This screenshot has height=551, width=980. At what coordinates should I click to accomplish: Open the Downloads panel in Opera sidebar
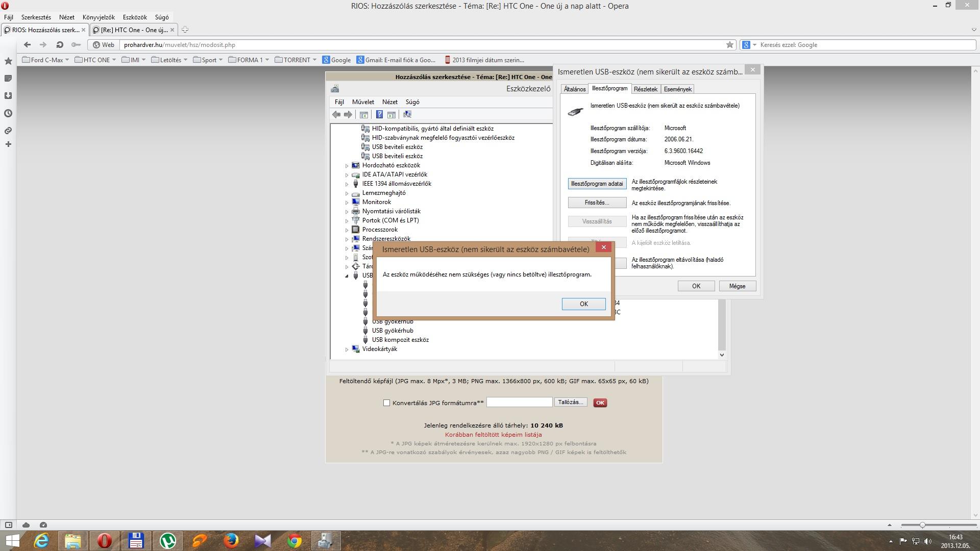pos(8,96)
